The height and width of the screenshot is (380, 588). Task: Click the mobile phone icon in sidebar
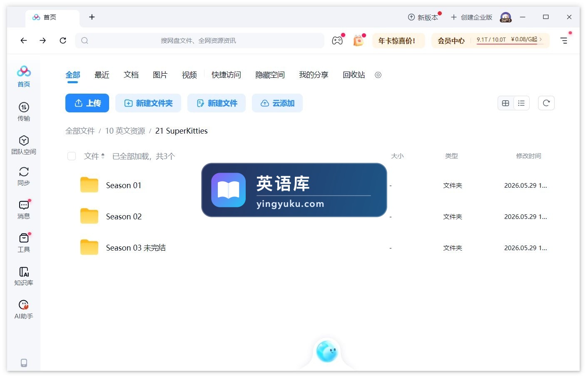24,363
